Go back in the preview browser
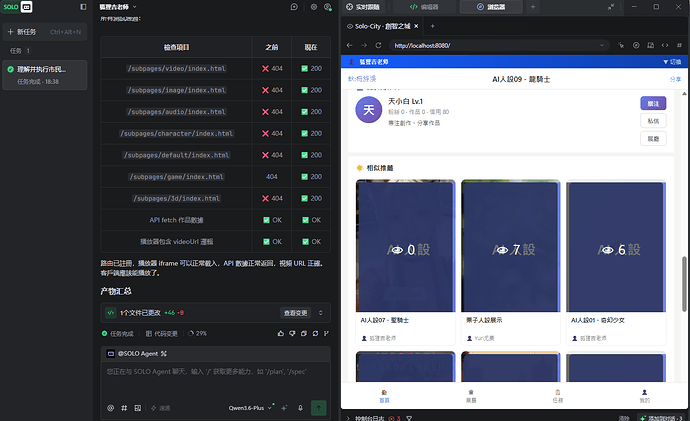 tap(349, 45)
